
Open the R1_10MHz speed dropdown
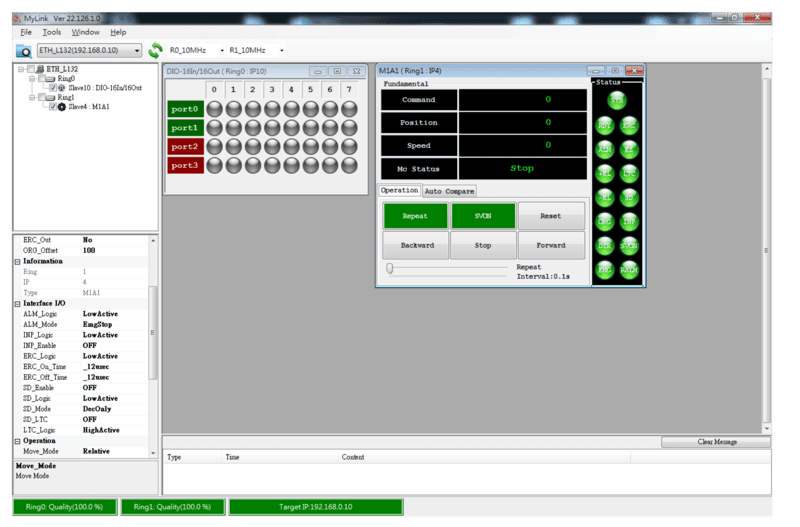[x=282, y=51]
